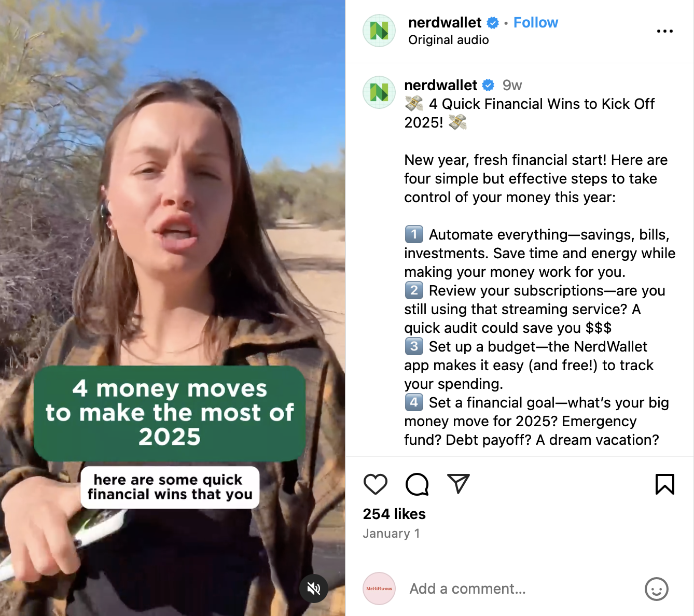Open your profile avatar by comment box
This screenshot has width=694, height=616.
tap(379, 589)
